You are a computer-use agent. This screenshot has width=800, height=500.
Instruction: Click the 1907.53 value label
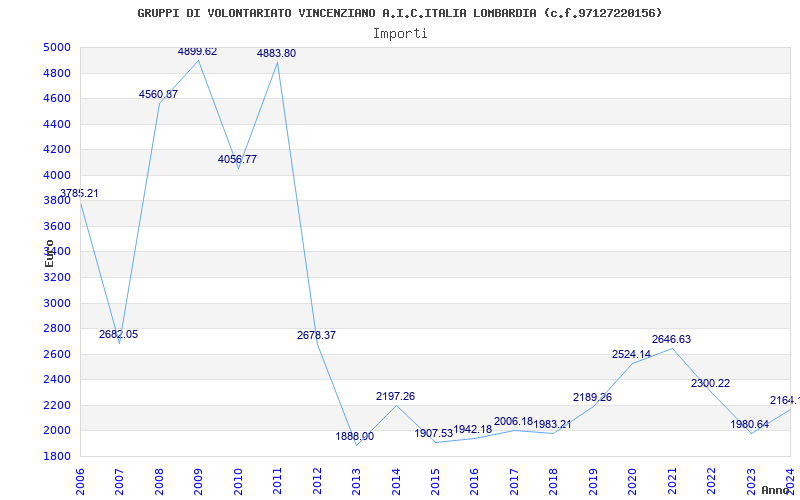click(434, 434)
